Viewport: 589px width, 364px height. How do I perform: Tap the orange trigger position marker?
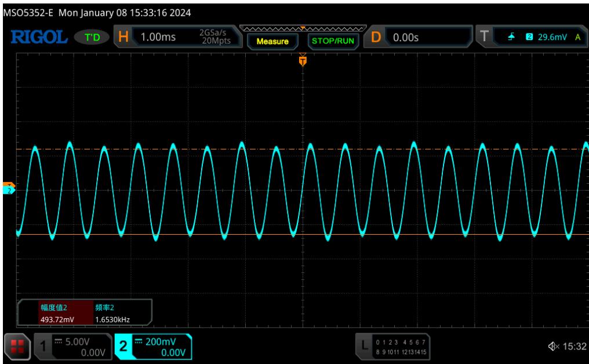(302, 59)
